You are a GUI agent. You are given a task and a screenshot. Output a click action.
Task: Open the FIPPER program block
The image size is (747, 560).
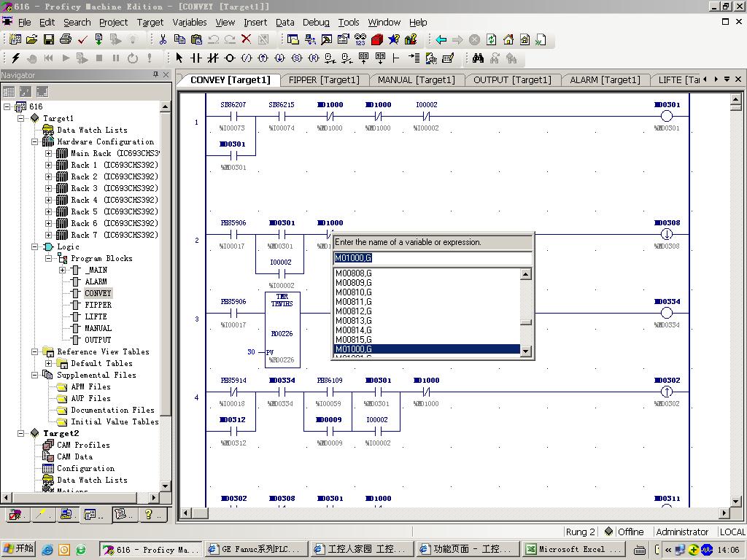(98, 305)
